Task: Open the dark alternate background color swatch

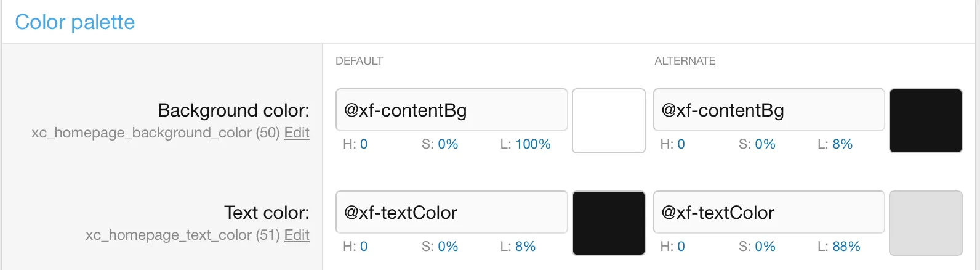Action: point(925,121)
